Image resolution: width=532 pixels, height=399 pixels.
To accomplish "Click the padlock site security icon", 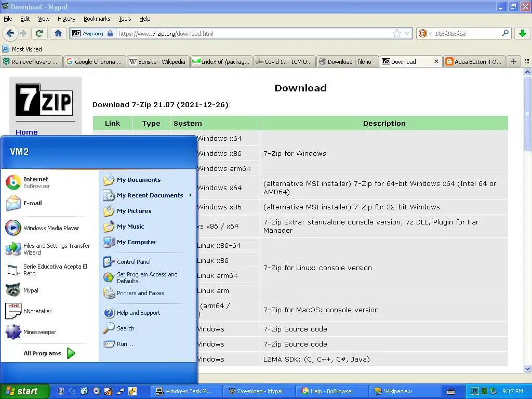I will coord(110,33).
